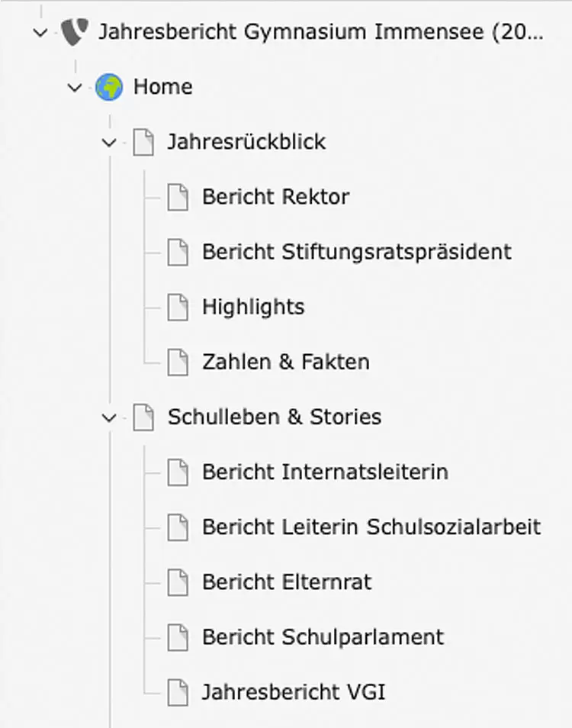Open the Bericht Internatsleiterin page
Image resolution: width=572 pixels, height=728 pixels.
pos(325,472)
